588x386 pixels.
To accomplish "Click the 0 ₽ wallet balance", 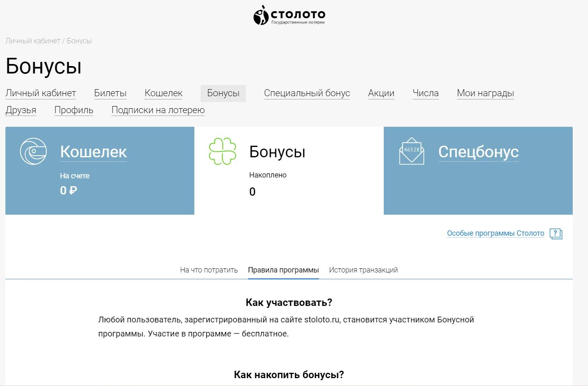I will [68, 190].
